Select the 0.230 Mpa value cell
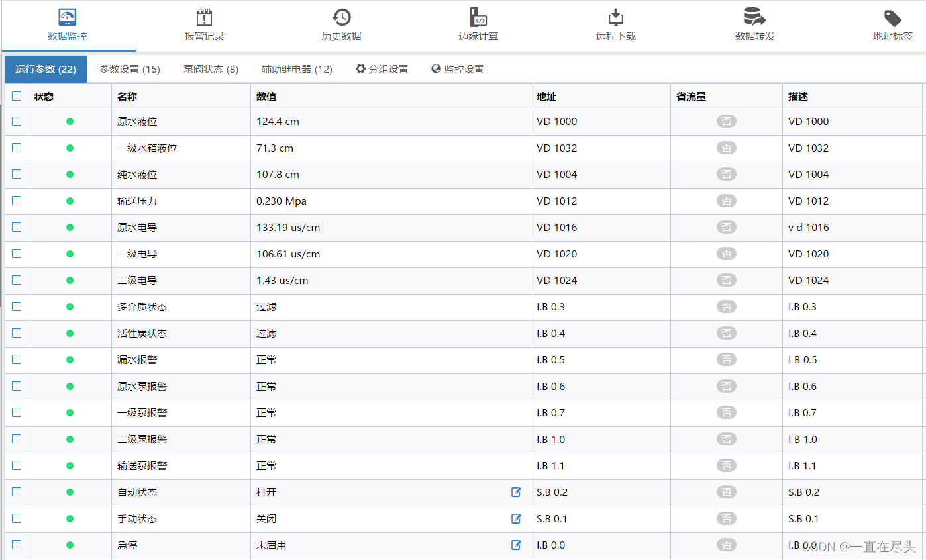This screenshot has width=926, height=560. [x=391, y=201]
